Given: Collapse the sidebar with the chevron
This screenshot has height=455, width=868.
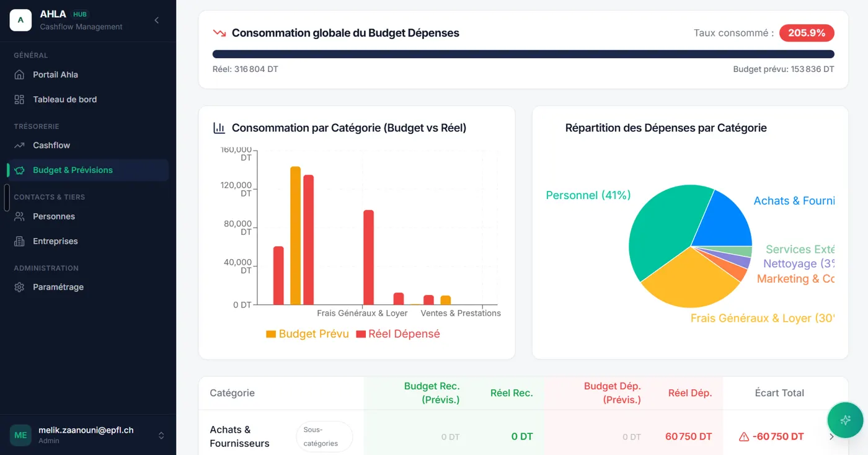Looking at the screenshot, I should pos(157,20).
